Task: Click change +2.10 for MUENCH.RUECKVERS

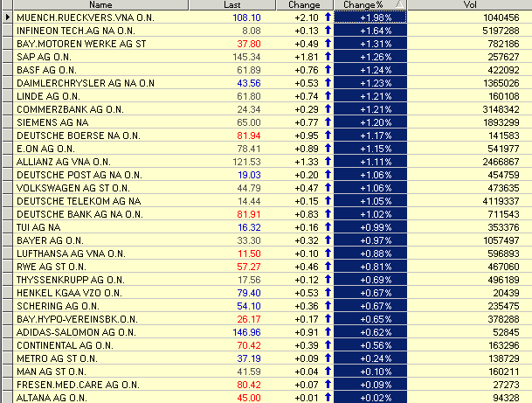Action: click(x=307, y=17)
